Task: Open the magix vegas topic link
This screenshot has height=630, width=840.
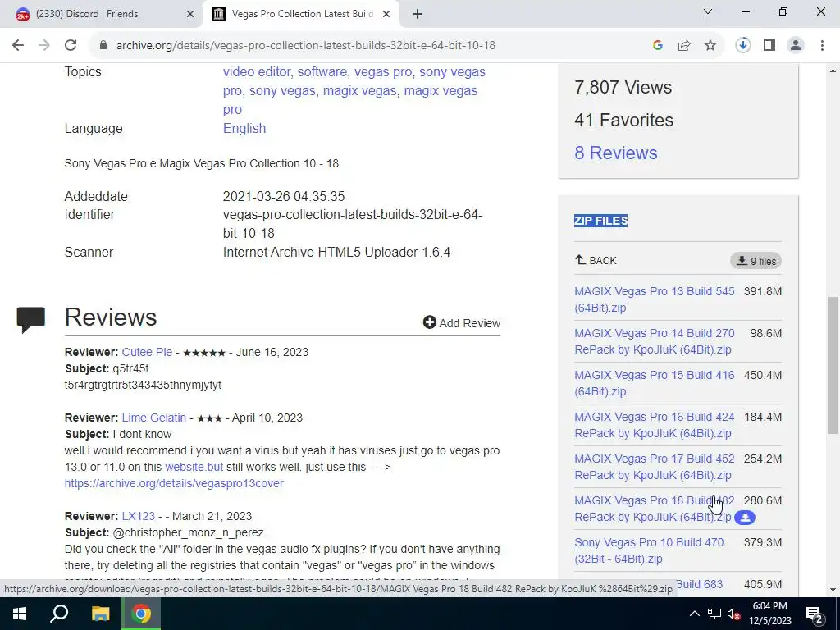Action: [x=359, y=90]
